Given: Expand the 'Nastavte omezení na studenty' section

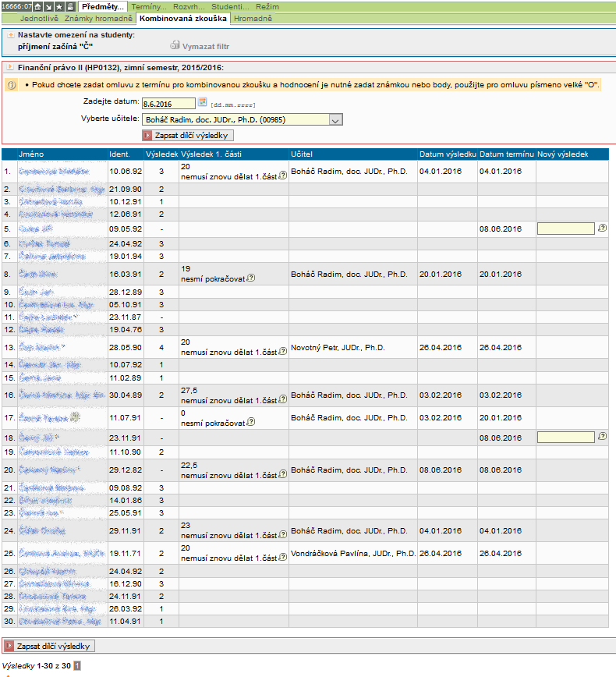Looking at the screenshot, I should 10,35.
